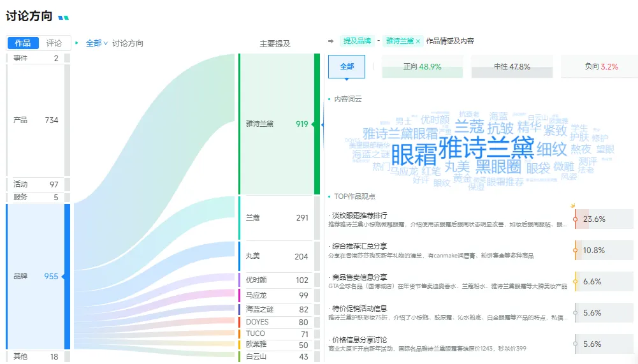This screenshot has height=364, width=638.
Task: Open 综合推荐汇总分享 viewpoint
Action: click(x=359, y=246)
